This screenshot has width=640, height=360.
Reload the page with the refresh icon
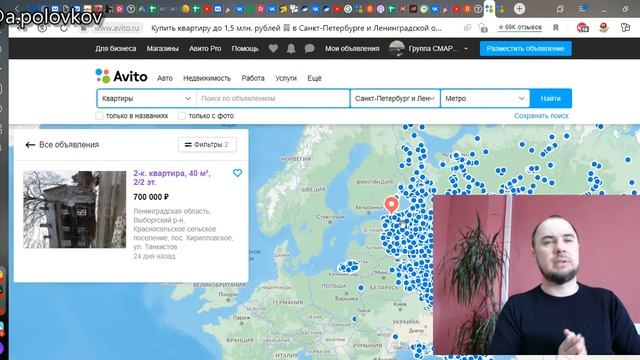tap(64, 28)
